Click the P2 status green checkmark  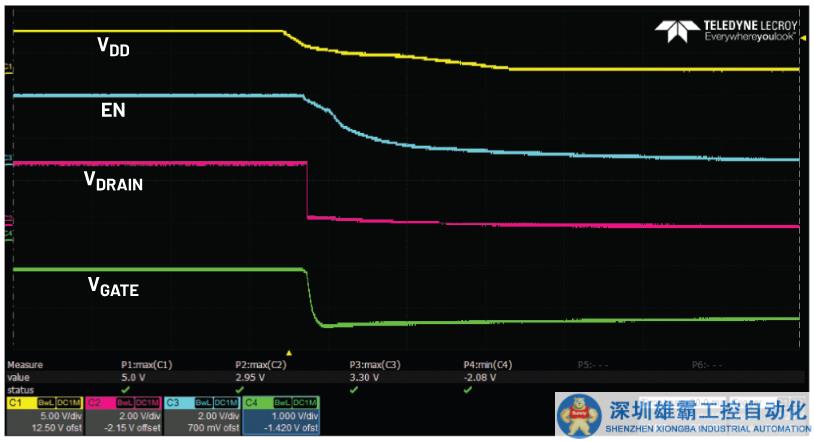tap(240, 390)
